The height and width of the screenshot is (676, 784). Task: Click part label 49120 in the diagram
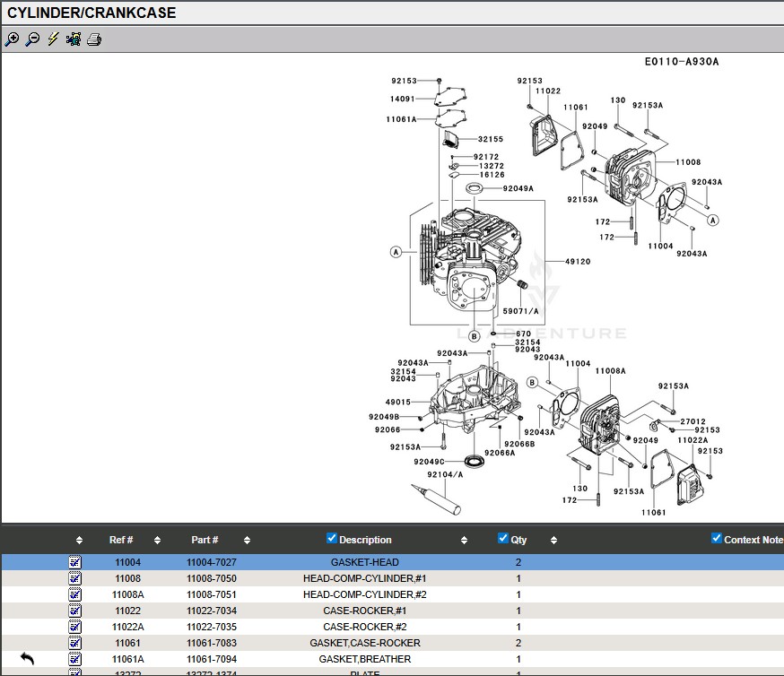coord(578,262)
